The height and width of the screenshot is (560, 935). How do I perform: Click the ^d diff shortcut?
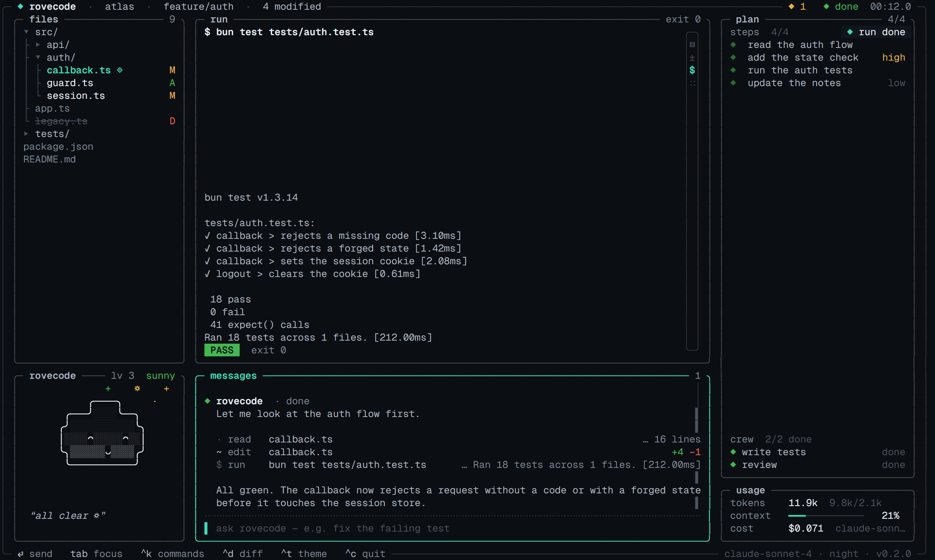click(x=242, y=554)
